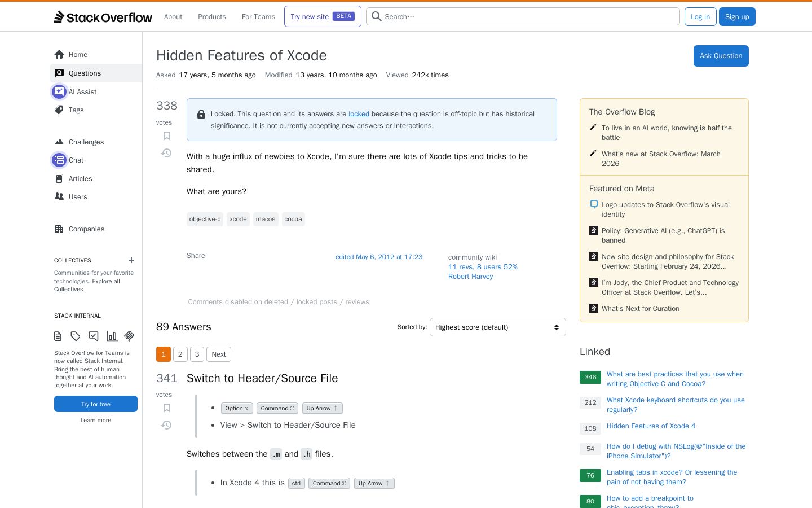Open the About menu in the header
This screenshot has width=812, height=508.
pyautogui.click(x=173, y=17)
